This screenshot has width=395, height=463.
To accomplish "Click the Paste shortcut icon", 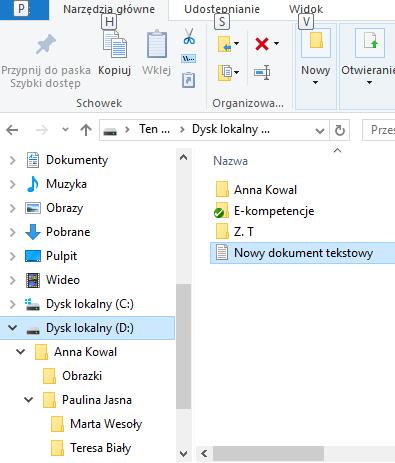I will click(x=189, y=80).
